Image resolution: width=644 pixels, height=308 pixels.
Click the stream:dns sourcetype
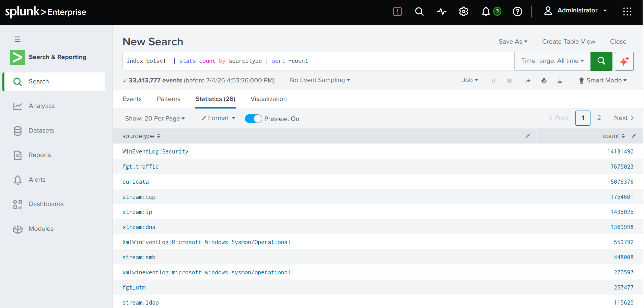coord(139,227)
